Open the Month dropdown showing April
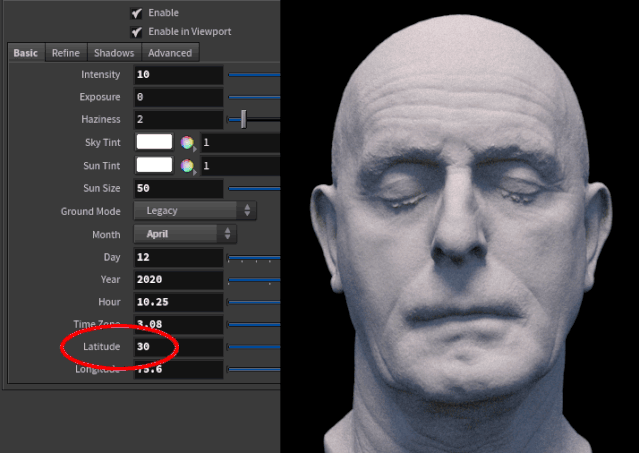 185,234
